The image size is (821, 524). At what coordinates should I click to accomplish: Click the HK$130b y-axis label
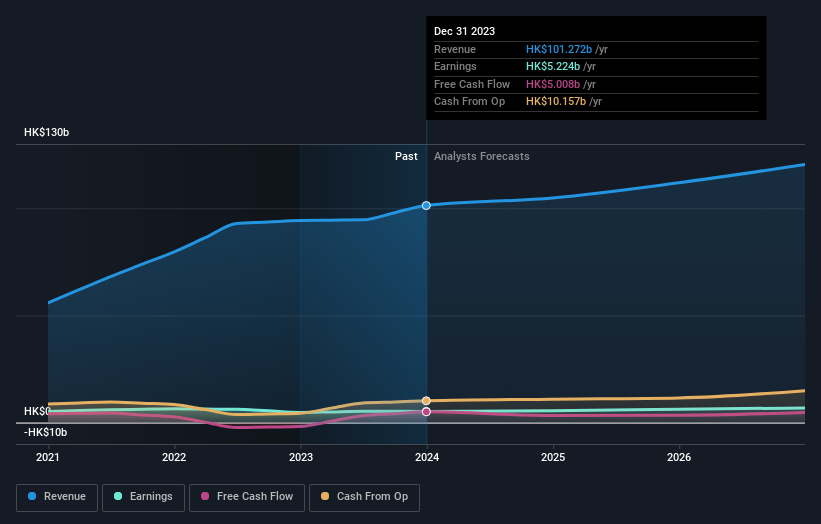(x=47, y=132)
